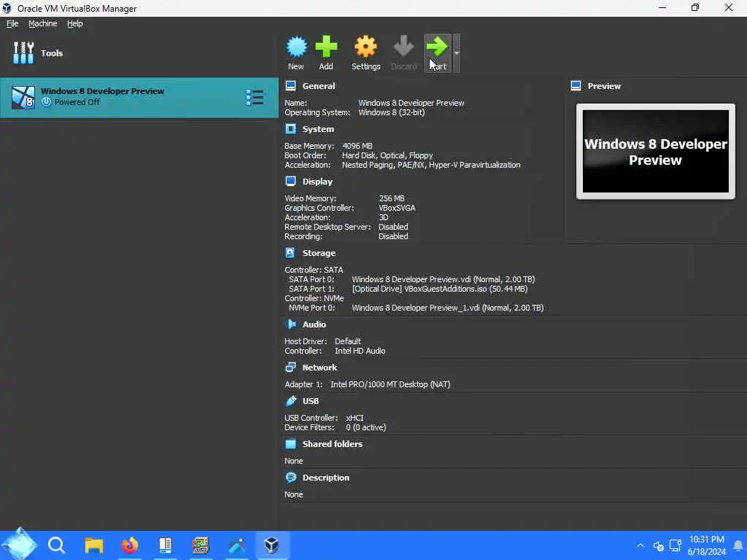747x560 pixels.
Task: Open the Audio section header link
Action: coord(314,324)
